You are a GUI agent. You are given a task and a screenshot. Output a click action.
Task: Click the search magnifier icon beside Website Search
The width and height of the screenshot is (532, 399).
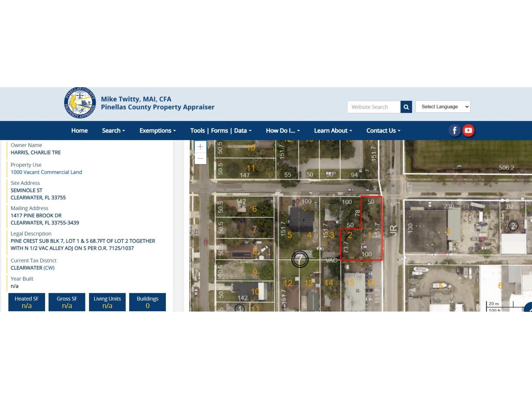pyautogui.click(x=406, y=106)
